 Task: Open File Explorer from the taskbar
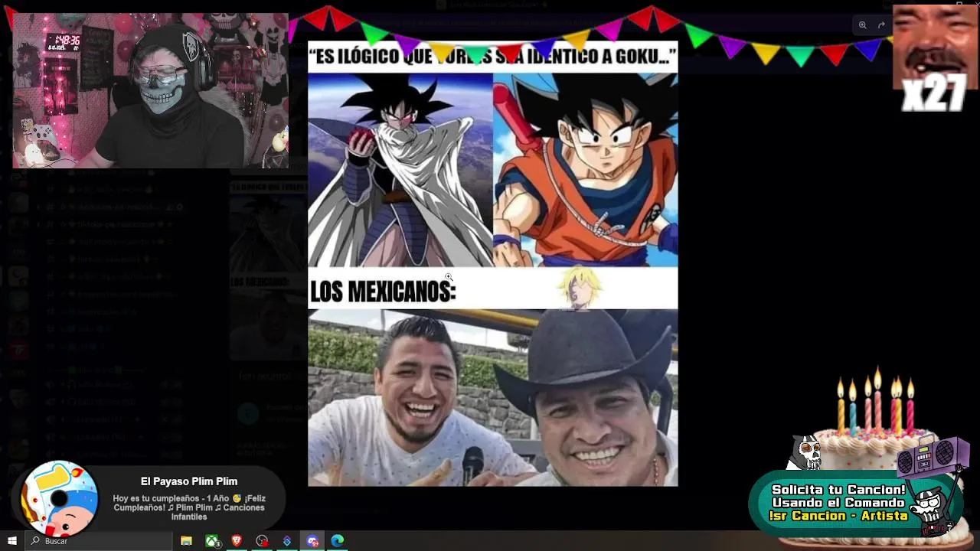[186, 541]
